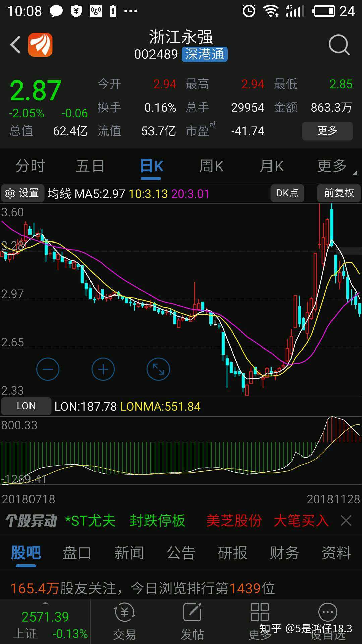This screenshot has height=644, width=362.
Task: Select the 月K monthly chart tab
Action: pos(272,166)
